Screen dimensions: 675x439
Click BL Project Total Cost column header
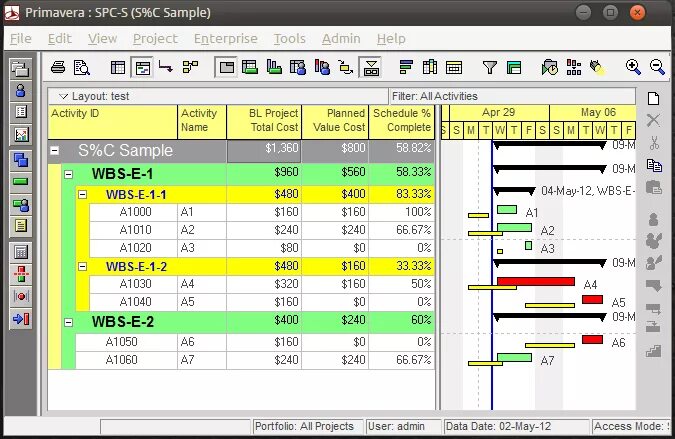(x=264, y=122)
